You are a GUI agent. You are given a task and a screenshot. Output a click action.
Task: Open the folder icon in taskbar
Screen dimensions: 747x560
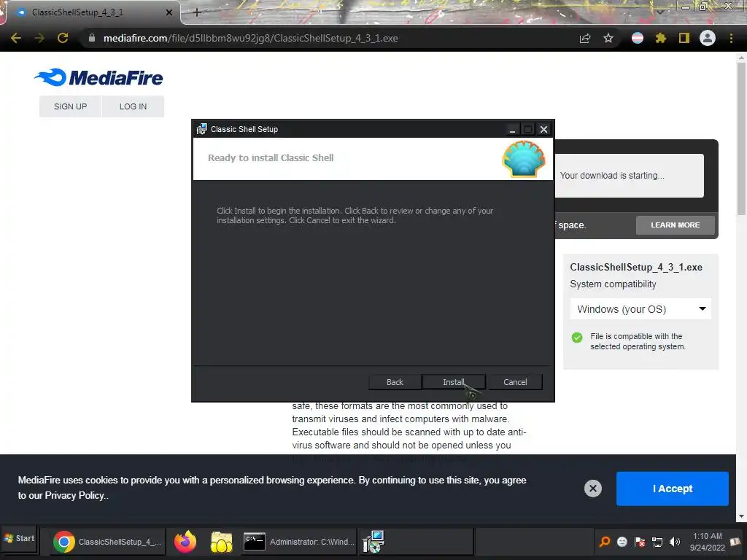tap(222, 542)
